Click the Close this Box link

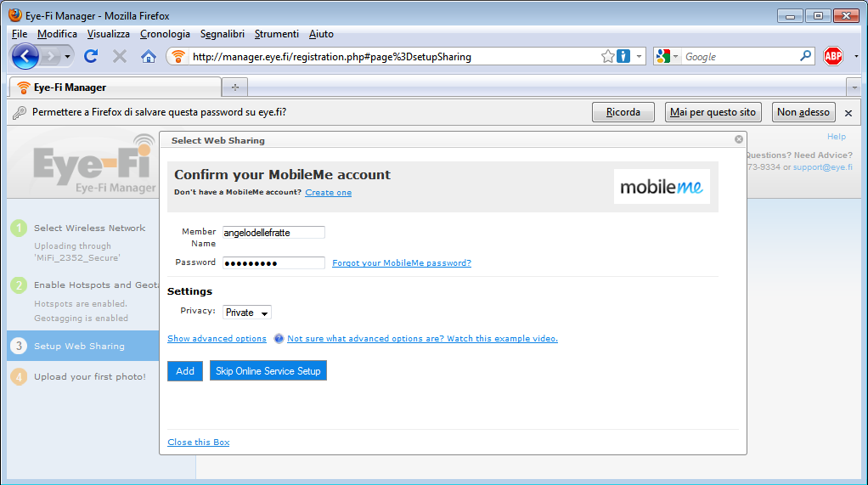click(198, 442)
